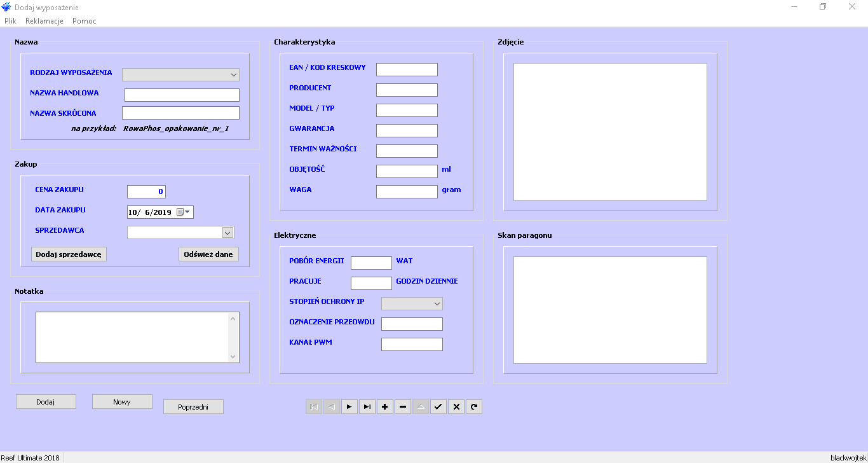Post changes with the checkmark icon
Screen dimensions: 868x463
pyautogui.click(x=438, y=406)
